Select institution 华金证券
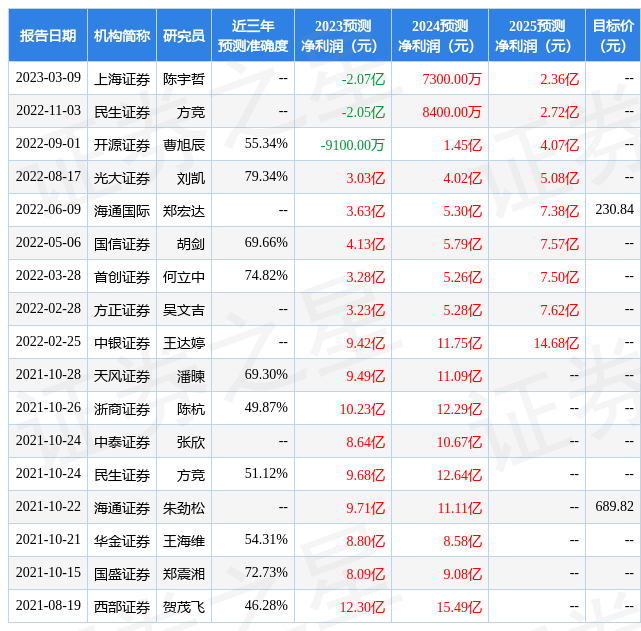This screenshot has width=641, height=631. click(x=122, y=542)
